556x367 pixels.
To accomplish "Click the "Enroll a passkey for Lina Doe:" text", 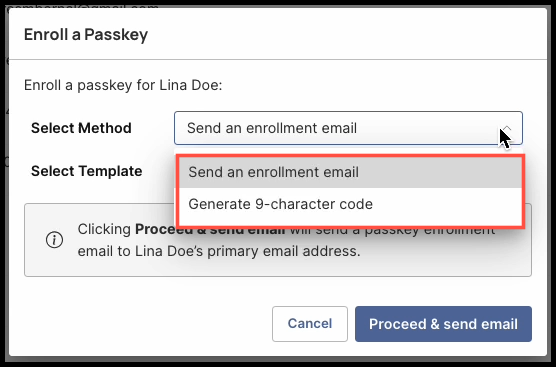I will (x=123, y=85).
